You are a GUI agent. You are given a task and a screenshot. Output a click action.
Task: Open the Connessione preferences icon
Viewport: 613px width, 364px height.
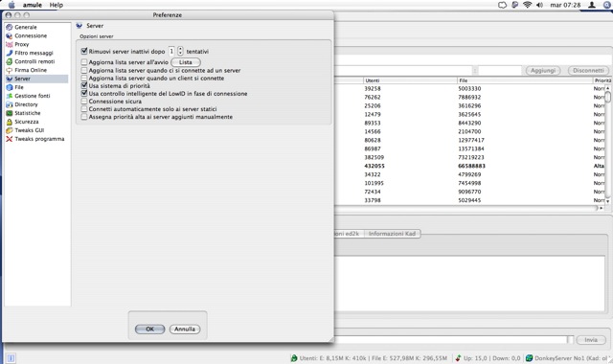click(x=9, y=35)
